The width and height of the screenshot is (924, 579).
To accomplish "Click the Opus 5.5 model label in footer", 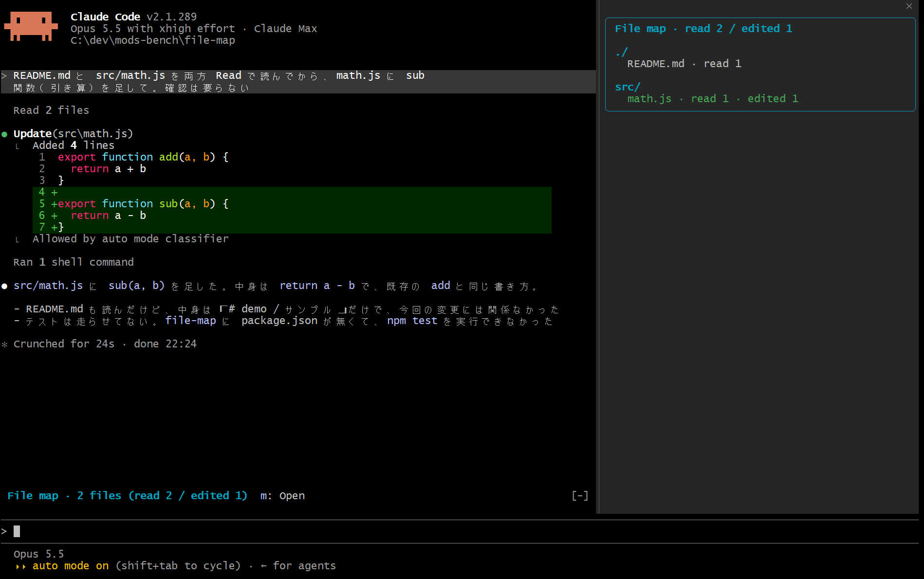I will coord(38,554).
